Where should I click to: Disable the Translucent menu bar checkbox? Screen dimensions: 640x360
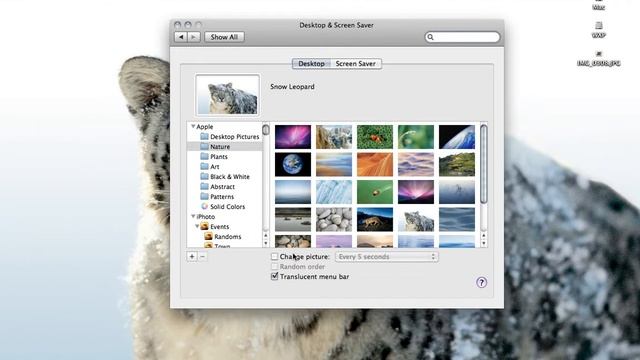(x=275, y=276)
